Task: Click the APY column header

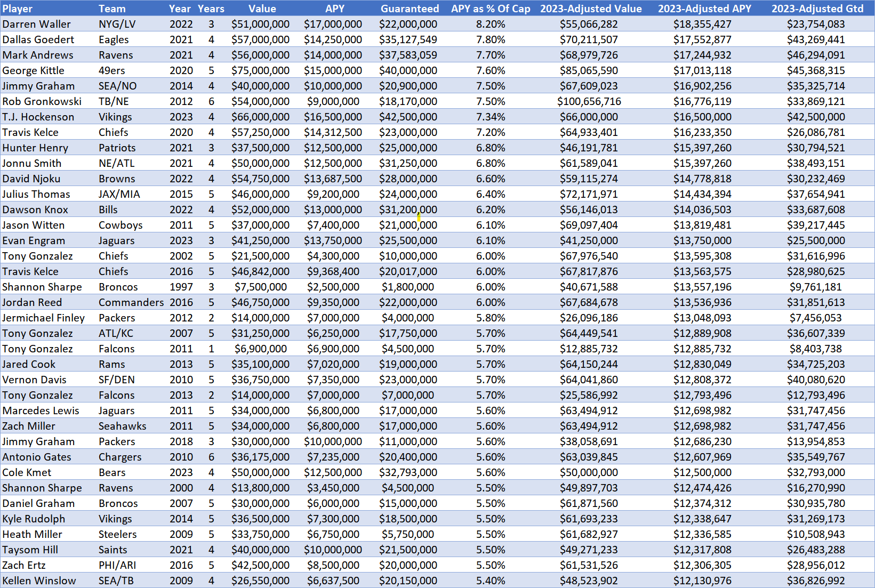Action: 335,9
